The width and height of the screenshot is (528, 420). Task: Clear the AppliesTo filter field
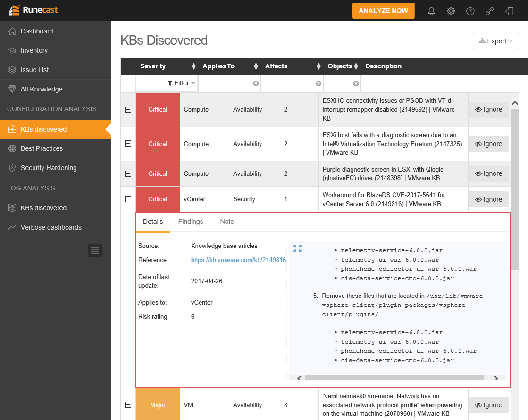(x=256, y=83)
